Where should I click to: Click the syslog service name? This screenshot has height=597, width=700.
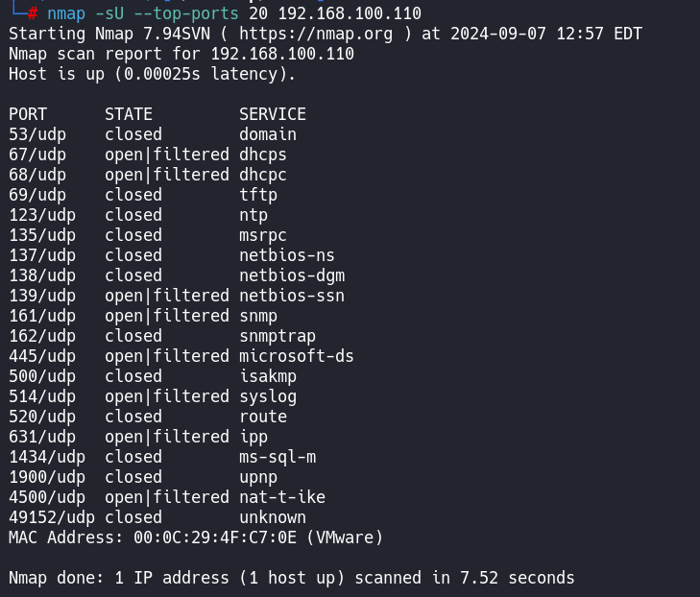268,396
